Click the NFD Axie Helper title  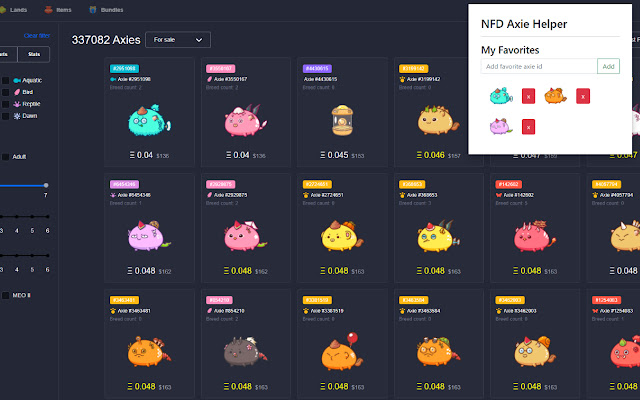click(x=524, y=24)
